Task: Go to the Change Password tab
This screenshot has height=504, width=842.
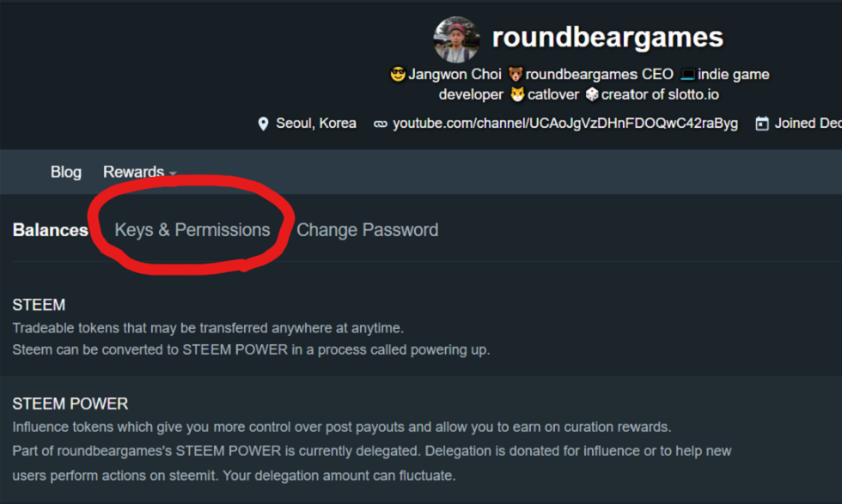Action: (x=367, y=230)
